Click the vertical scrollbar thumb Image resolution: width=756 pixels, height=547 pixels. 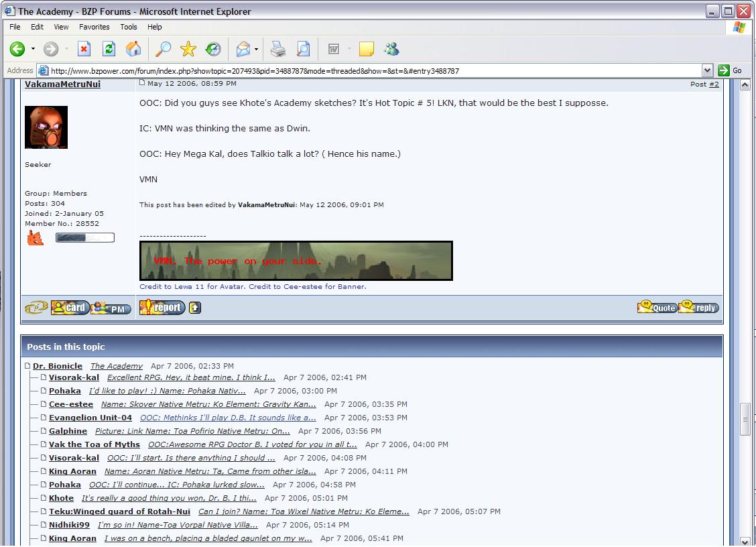tap(745, 419)
